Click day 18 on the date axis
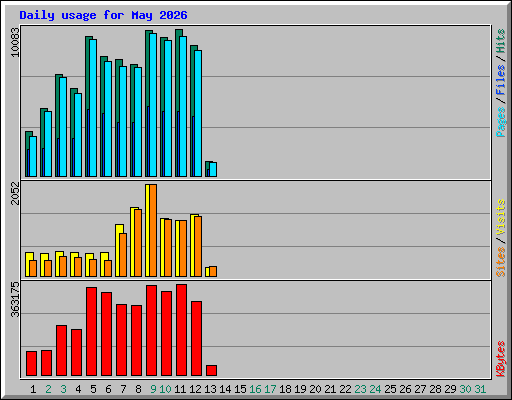The width and height of the screenshot is (512, 400). (x=285, y=389)
